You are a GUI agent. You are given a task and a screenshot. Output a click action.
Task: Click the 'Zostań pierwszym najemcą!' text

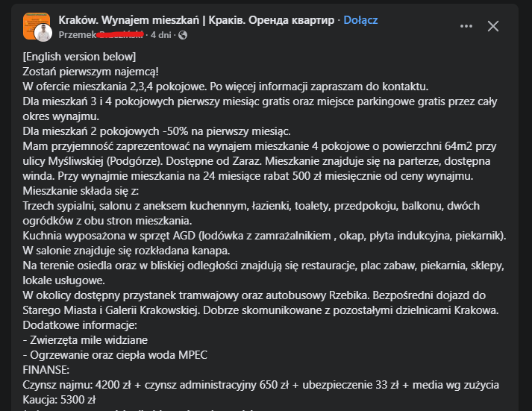point(90,71)
